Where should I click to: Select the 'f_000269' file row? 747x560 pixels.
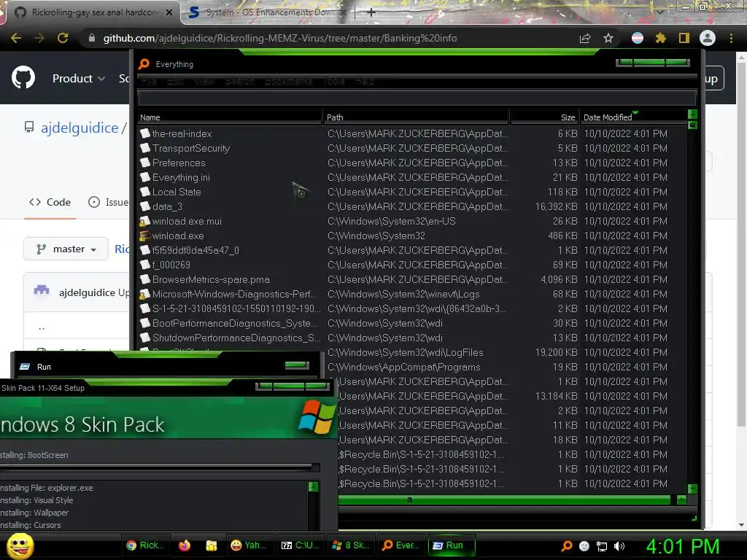click(x=412, y=265)
